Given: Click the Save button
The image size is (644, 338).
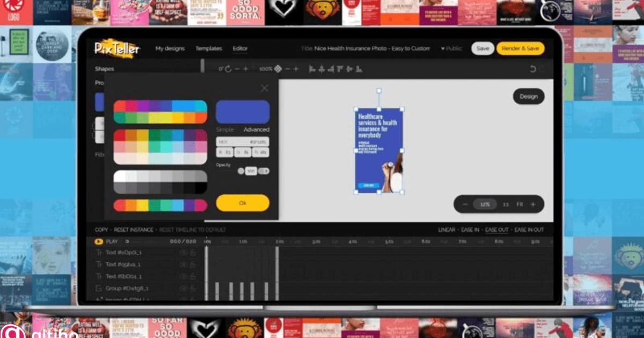Looking at the screenshot, I should (482, 49).
